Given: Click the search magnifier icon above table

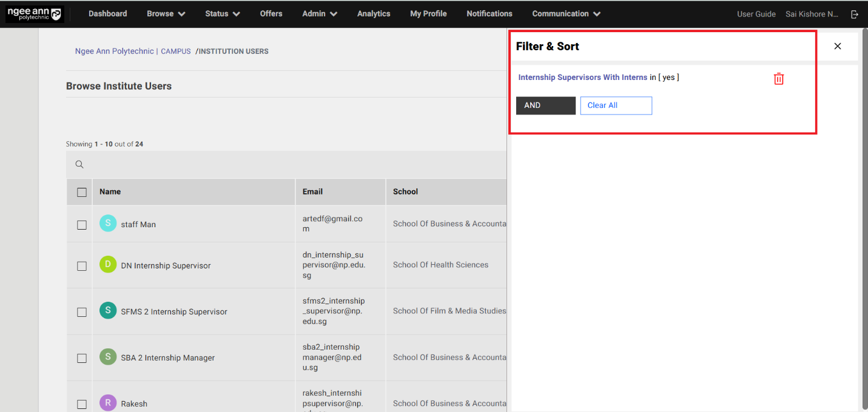Looking at the screenshot, I should tap(79, 165).
